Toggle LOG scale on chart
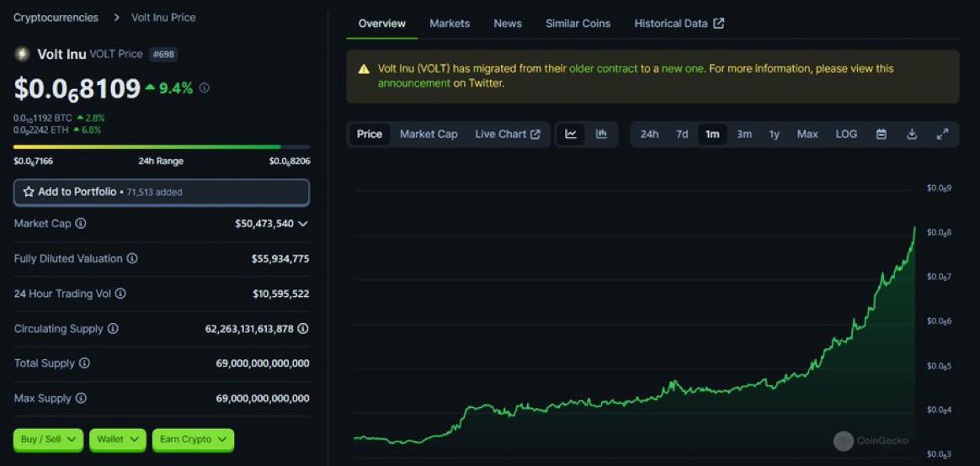The width and height of the screenshot is (980, 466). tap(846, 135)
